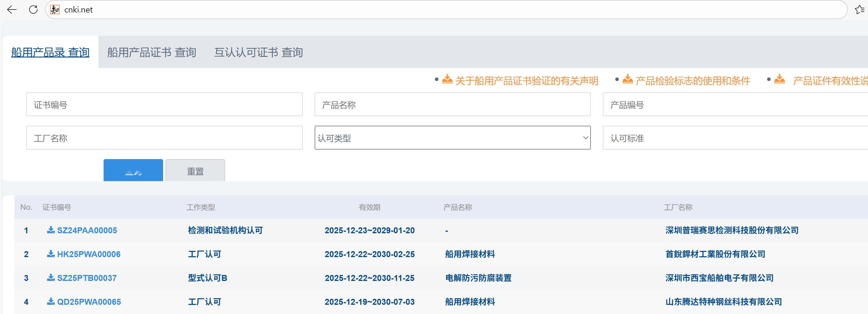Select factory 首銳銲材工業股份有限公司
This screenshot has width=868, height=314.
click(x=715, y=254)
